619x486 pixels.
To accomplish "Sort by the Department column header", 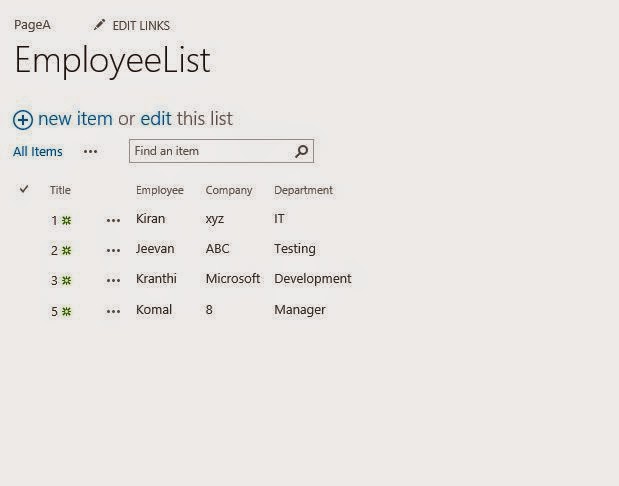I will tap(304, 190).
